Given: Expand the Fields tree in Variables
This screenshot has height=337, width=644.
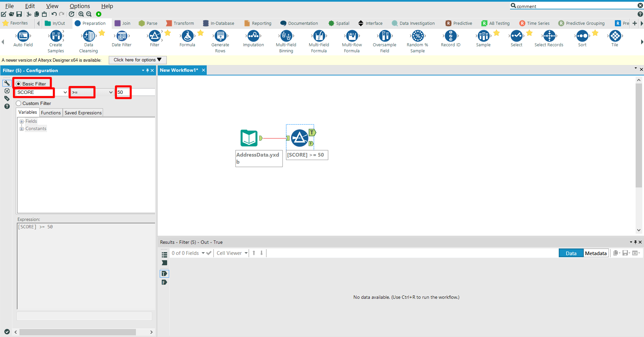Looking at the screenshot, I should pos(21,121).
